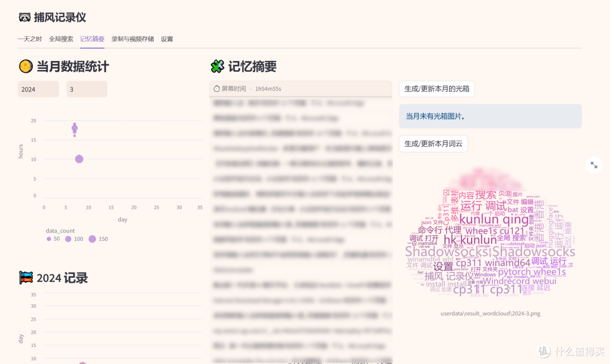The height and width of the screenshot is (364, 610).
Task: Click the 当月数据统计 heading
Action: pos(73,67)
